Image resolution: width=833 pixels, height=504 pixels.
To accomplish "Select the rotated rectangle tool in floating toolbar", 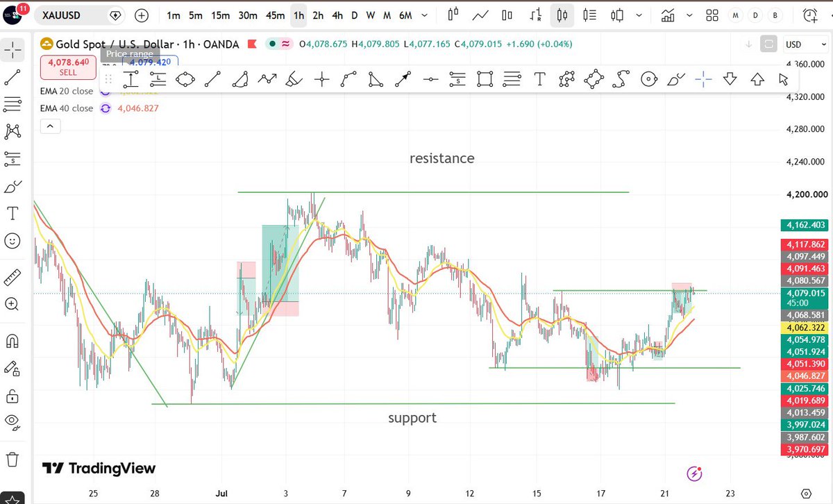I will (594, 80).
